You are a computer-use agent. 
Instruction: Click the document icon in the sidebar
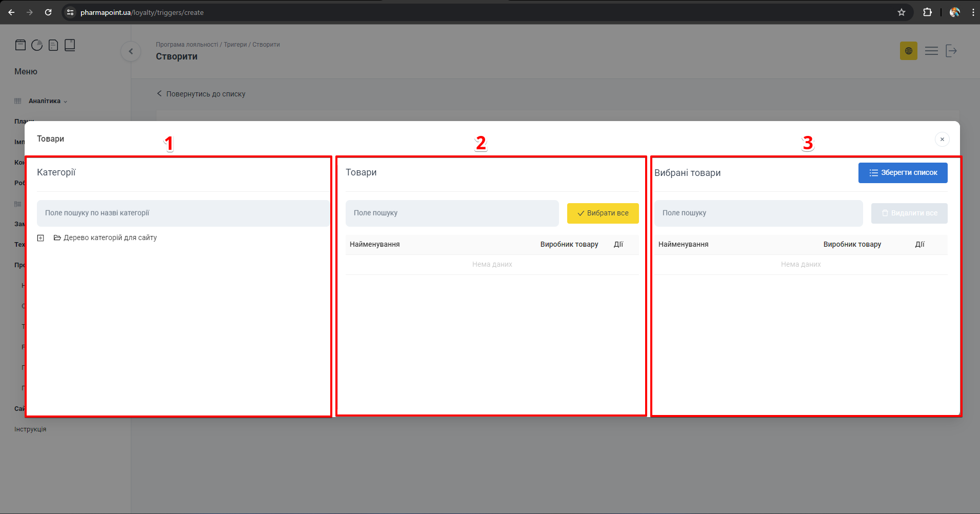coord(53,45)
